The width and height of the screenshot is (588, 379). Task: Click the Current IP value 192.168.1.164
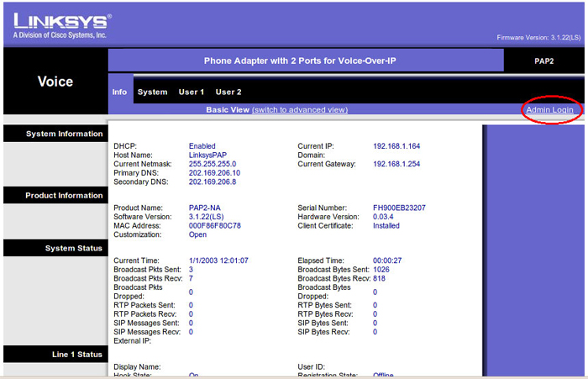(x=396, y=146)
